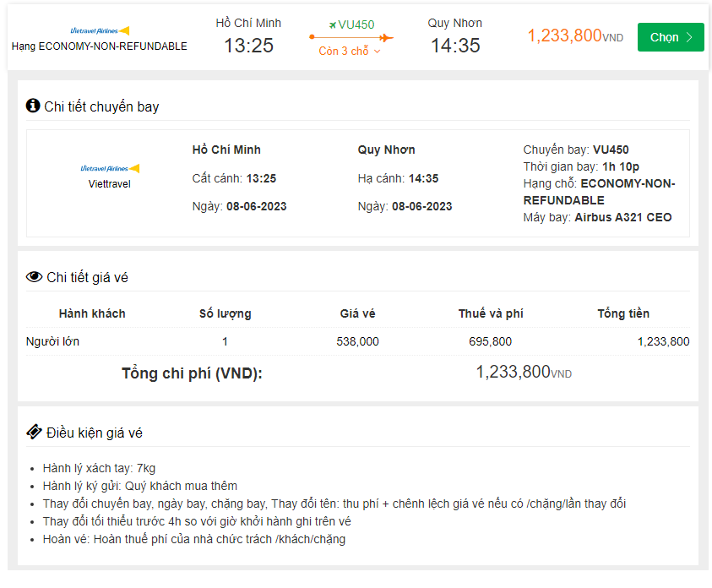The height and width of the screenshot is (588, 712).
Task: Click the eye icon beside Chi tiết giá vé
Action: coord(34,277)
